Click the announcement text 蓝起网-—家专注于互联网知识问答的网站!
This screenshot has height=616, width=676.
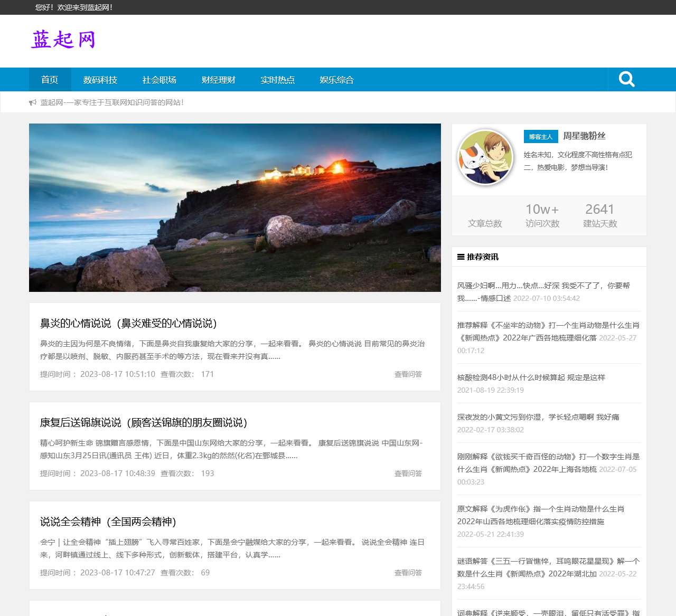112,102
